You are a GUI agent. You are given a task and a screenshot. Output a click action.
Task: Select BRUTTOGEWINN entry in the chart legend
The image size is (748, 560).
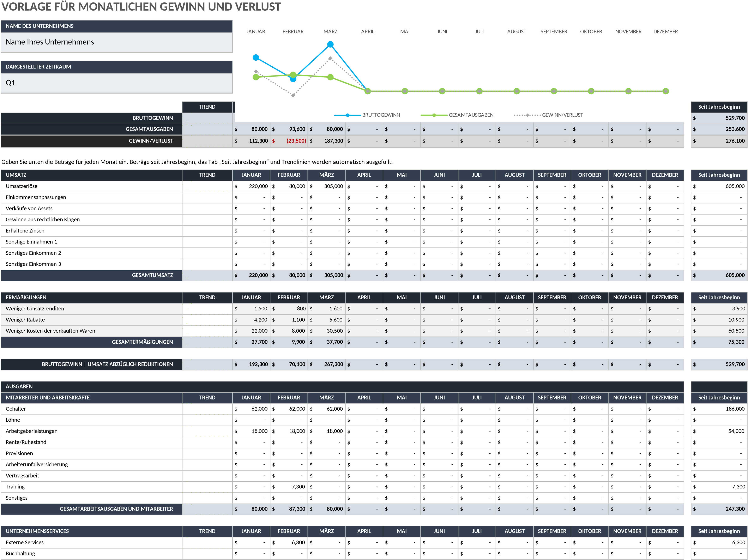pyautogui.click(x=367, y=115)
